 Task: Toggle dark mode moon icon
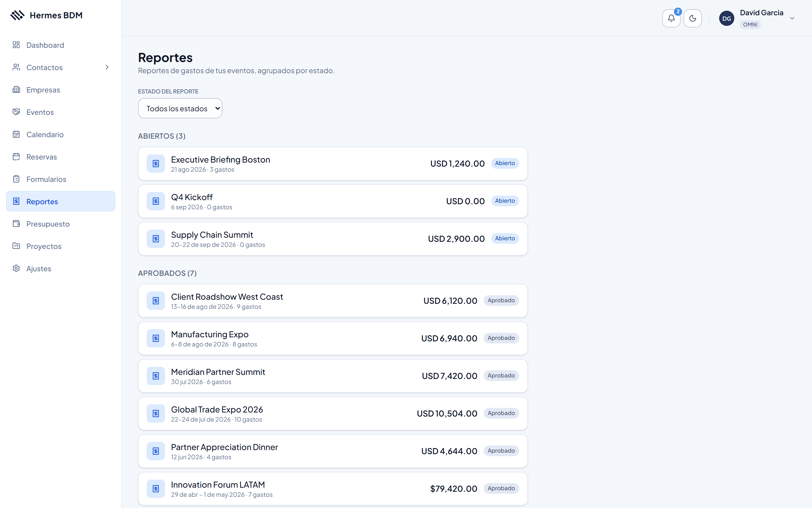click(x=692, y=18)
